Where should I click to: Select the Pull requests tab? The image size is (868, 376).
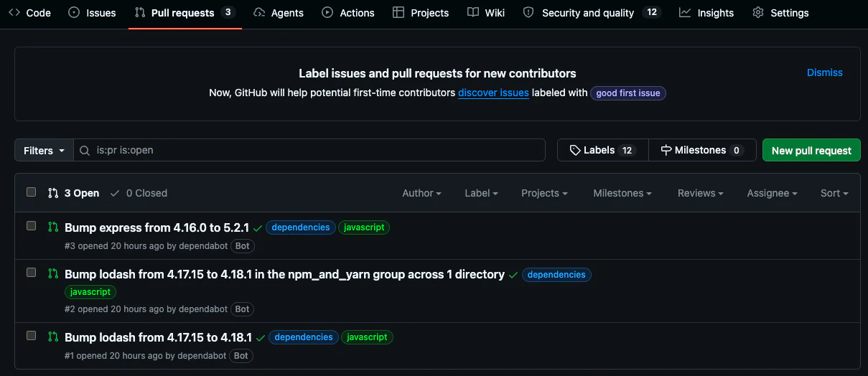point(185,13)
